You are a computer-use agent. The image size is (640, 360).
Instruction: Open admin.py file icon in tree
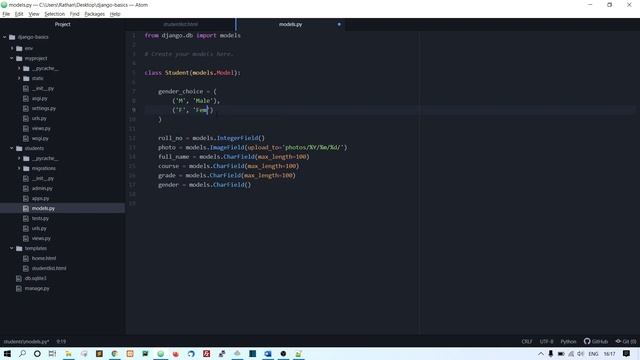tap(26, 188)
